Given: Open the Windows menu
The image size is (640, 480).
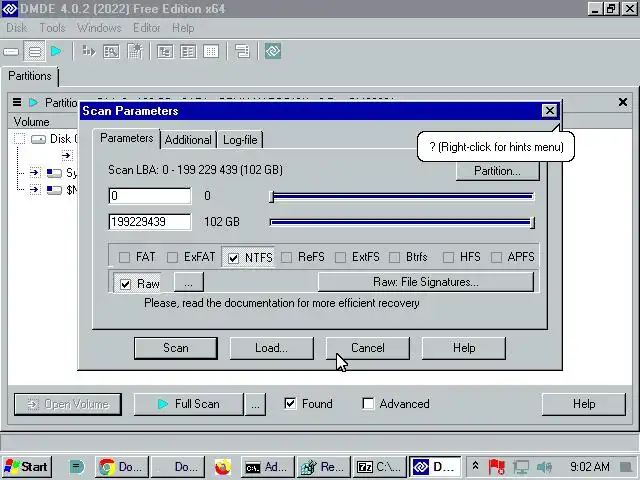Looking at the screenshot, I should point(99,28).
